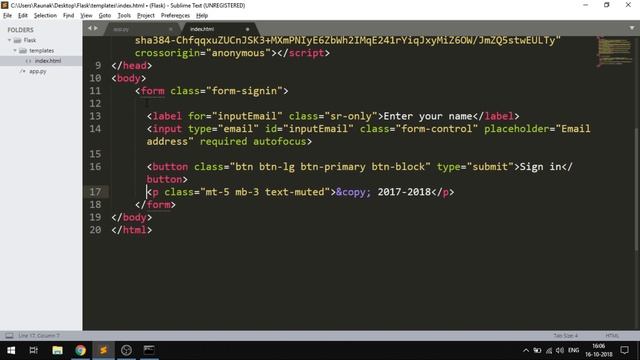Click the minimap code preview
The width and height of the screenshot is (640, 360).
click(x=614, y=51)
